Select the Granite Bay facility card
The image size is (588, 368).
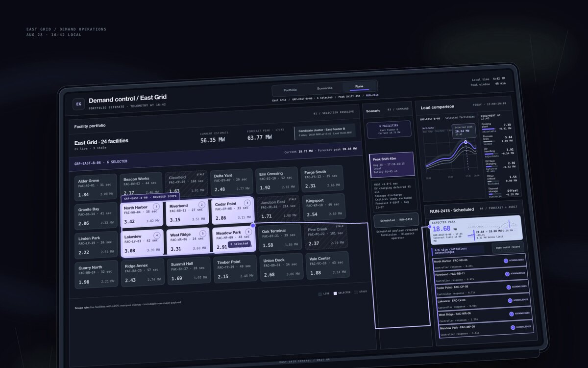(x=96, y=216)
